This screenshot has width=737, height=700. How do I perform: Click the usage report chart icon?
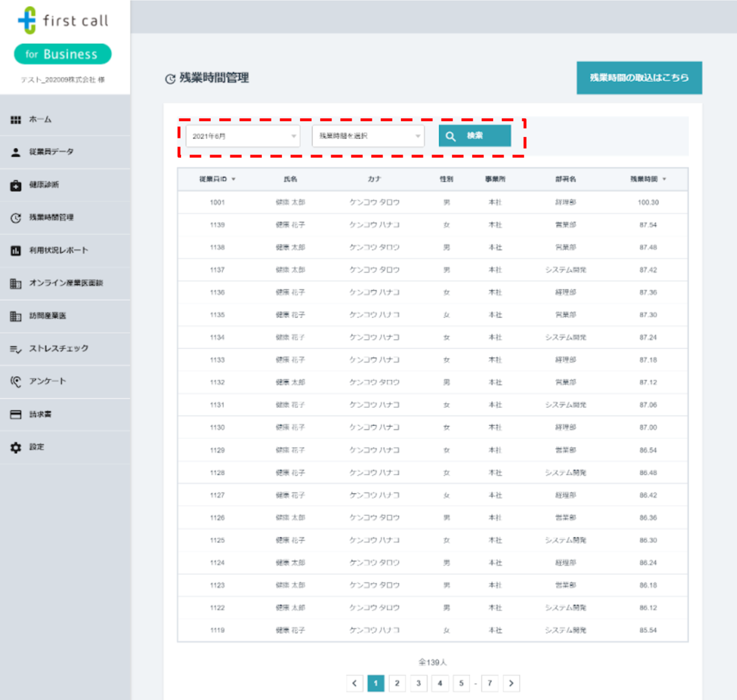click(16, 251)
